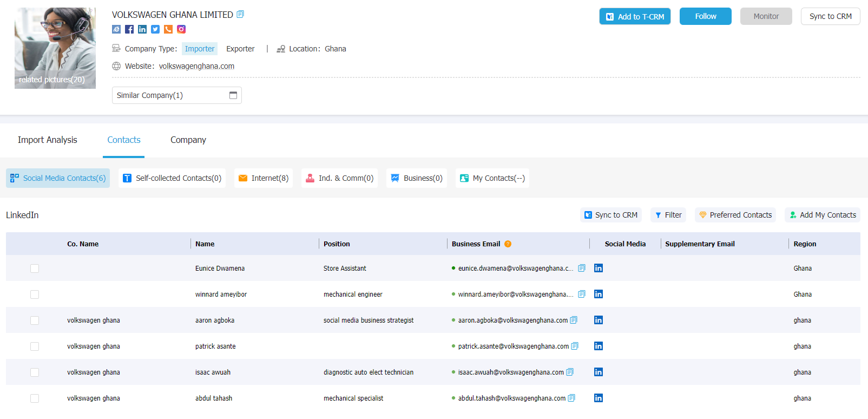The width and height of the screenshot is (868, 419).
Task: Open the company Twitter icon
Action: [155, 29]
